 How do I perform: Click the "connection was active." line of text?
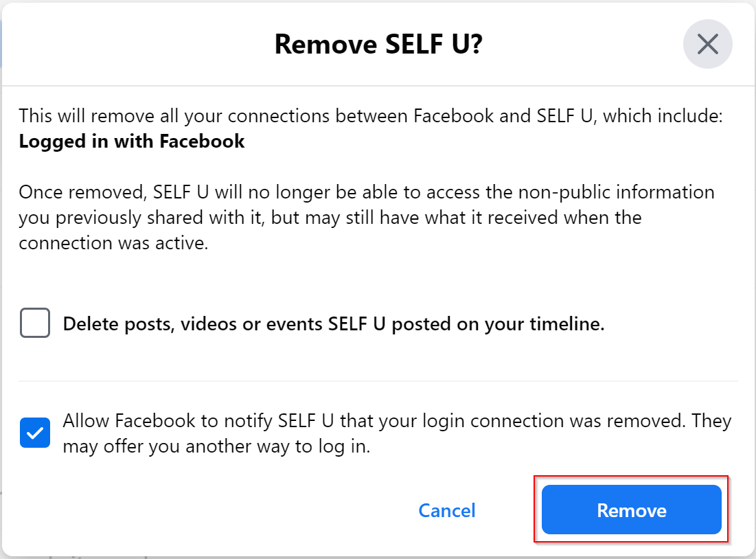113,244
